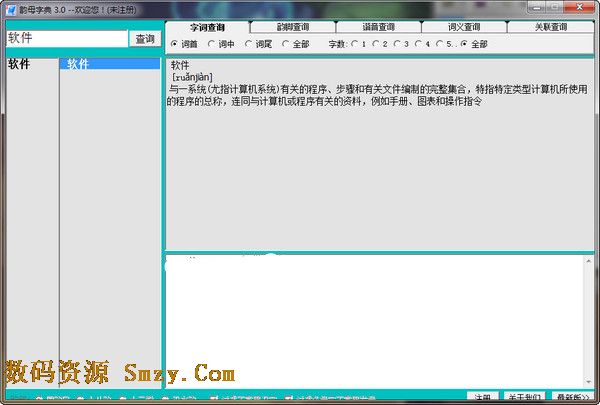Click the 查询 search button
600x405 pixels.
tap(145, 39)
